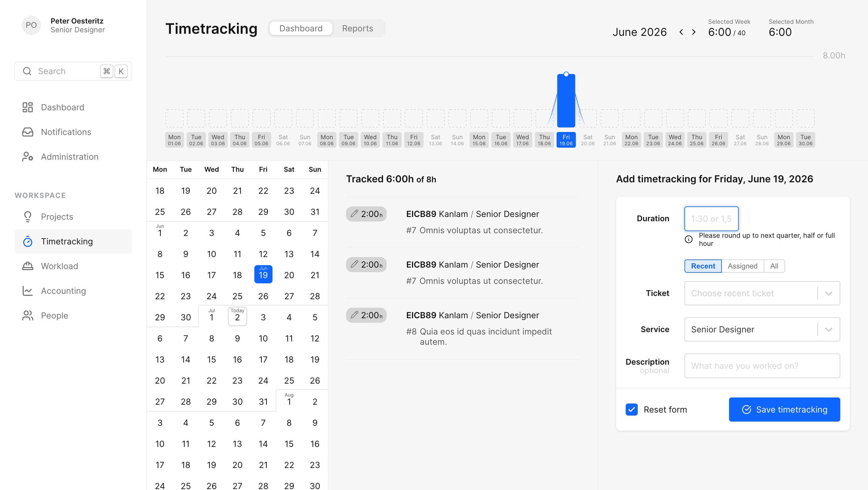Viewport: 868px width, 490px height.
Task: Click the Search field
Action: click(x=73, y=71)
